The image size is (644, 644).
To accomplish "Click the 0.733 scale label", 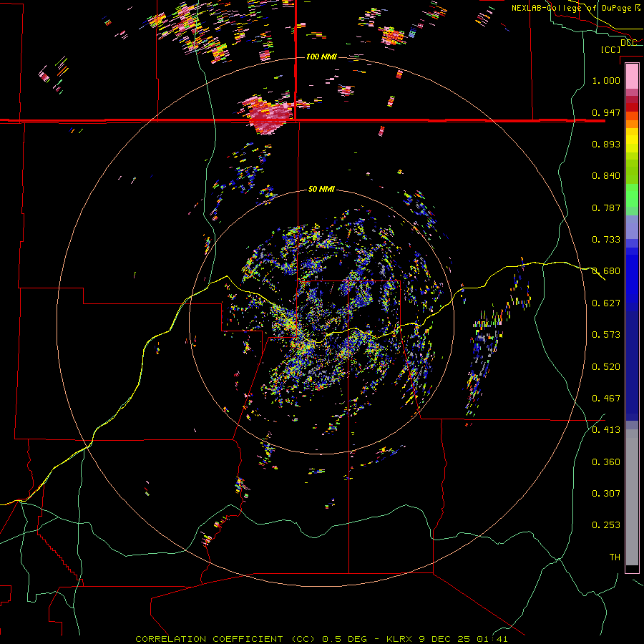I will (606, 240).
